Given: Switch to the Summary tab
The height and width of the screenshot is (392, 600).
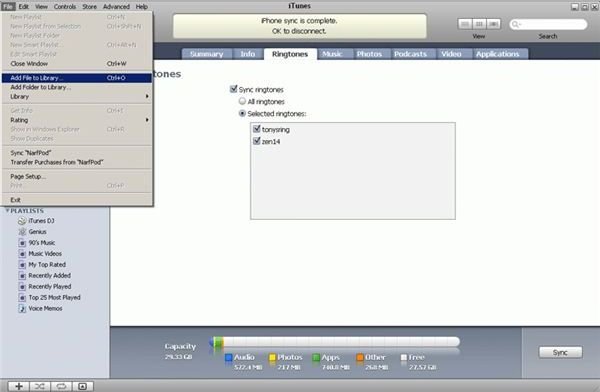Looking at the screenshot, I should [207, 54].
